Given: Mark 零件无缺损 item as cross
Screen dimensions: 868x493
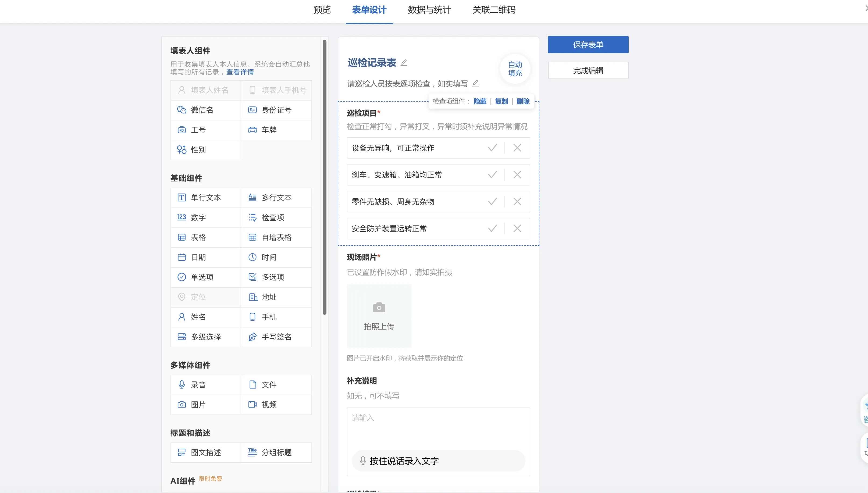Looking at the screenshot, I should tap(517, 202).
